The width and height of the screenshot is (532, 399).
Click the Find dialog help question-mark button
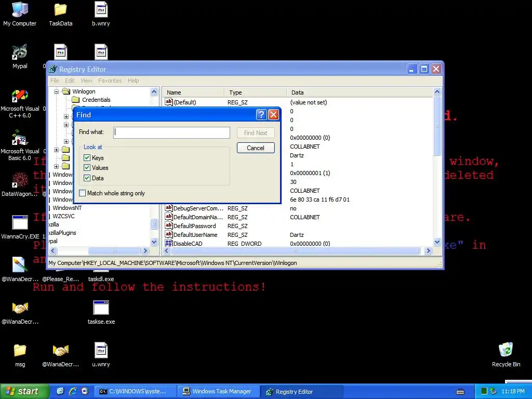pos(261,115)
